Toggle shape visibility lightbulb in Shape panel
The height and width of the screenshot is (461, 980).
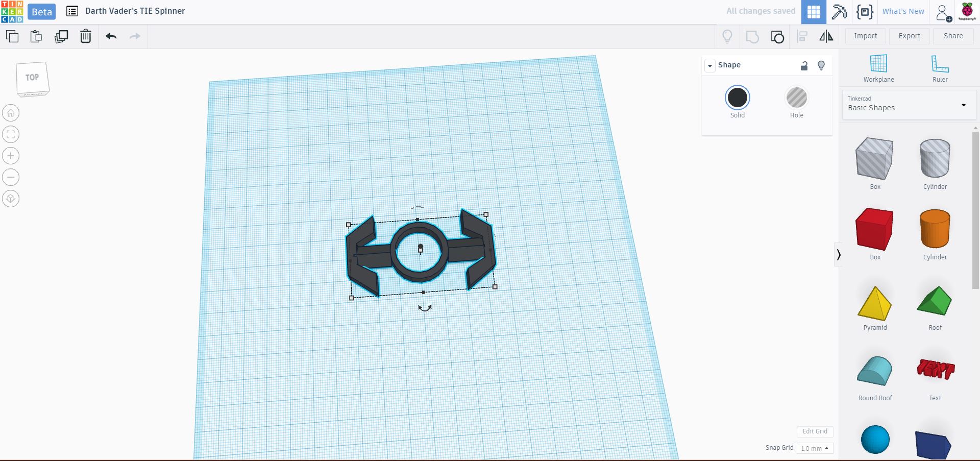tap(821, 65)
